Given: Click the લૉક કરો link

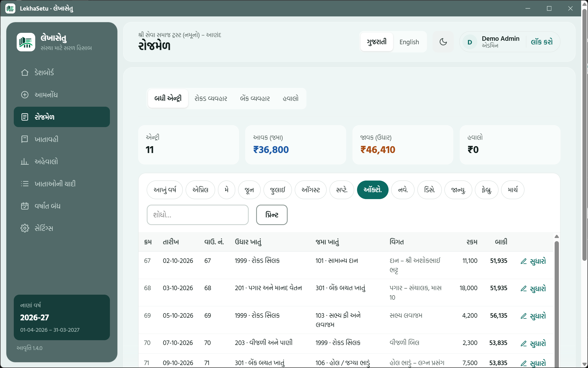Looking at the screenshot, I should tap(542, 42).
